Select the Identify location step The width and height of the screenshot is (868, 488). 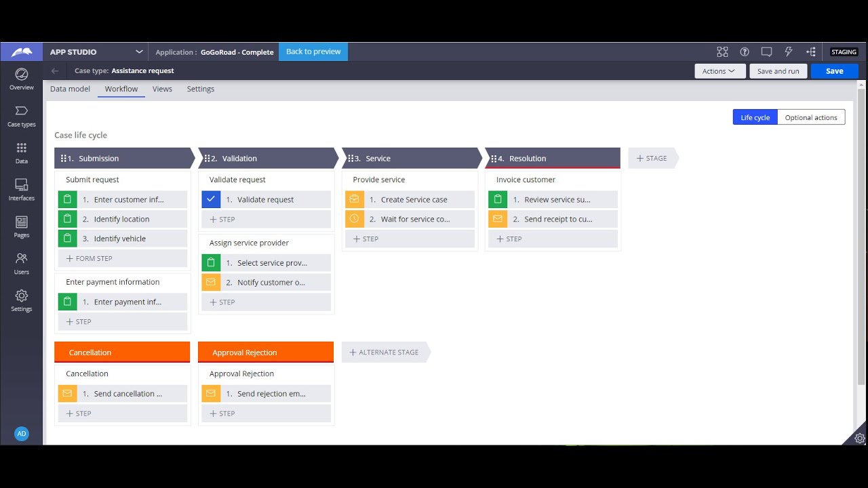coord(123,219)
